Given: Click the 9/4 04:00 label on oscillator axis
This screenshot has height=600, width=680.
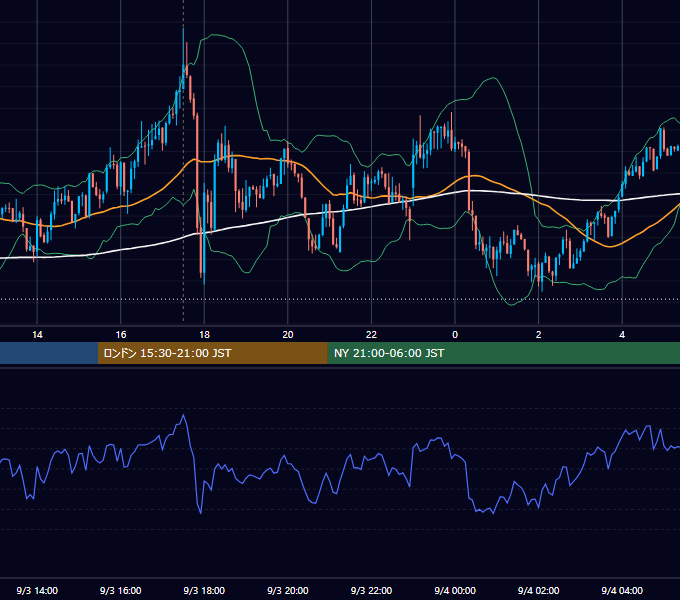Looking at the screenshot, I should point(622,591).
